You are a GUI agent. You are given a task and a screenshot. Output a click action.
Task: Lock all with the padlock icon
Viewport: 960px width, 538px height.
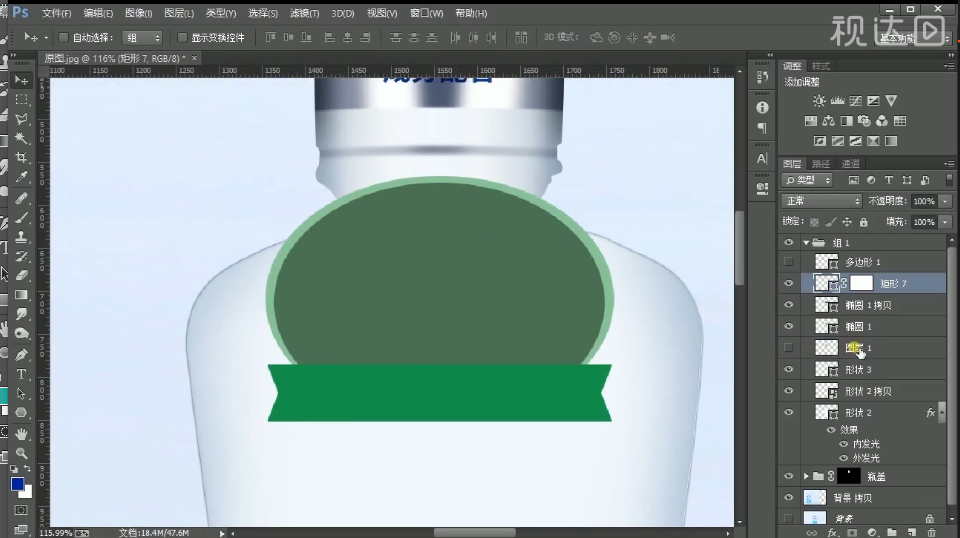(x=863, y=222)
